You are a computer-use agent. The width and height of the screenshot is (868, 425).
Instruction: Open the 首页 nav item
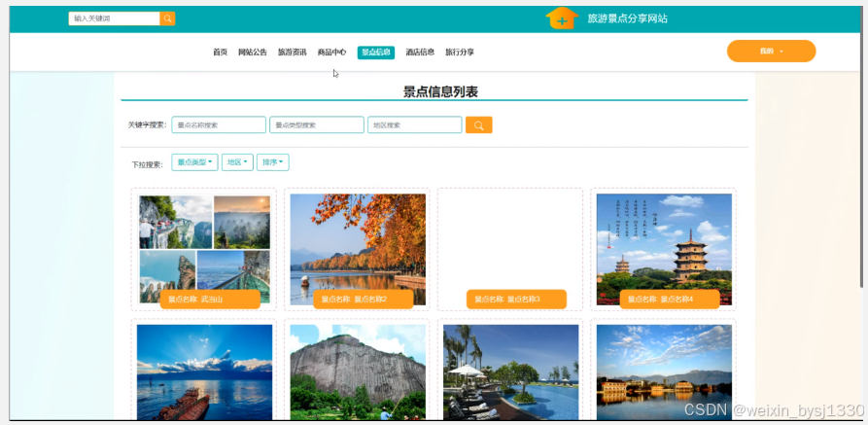click(221, 53)
